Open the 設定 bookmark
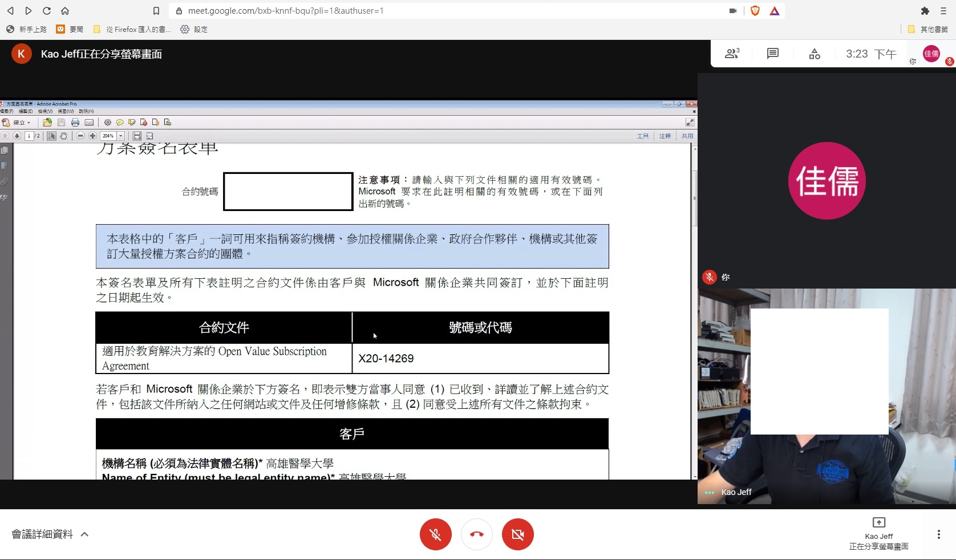The width and height of the screenshot is (956, 560). click(194, 29)
